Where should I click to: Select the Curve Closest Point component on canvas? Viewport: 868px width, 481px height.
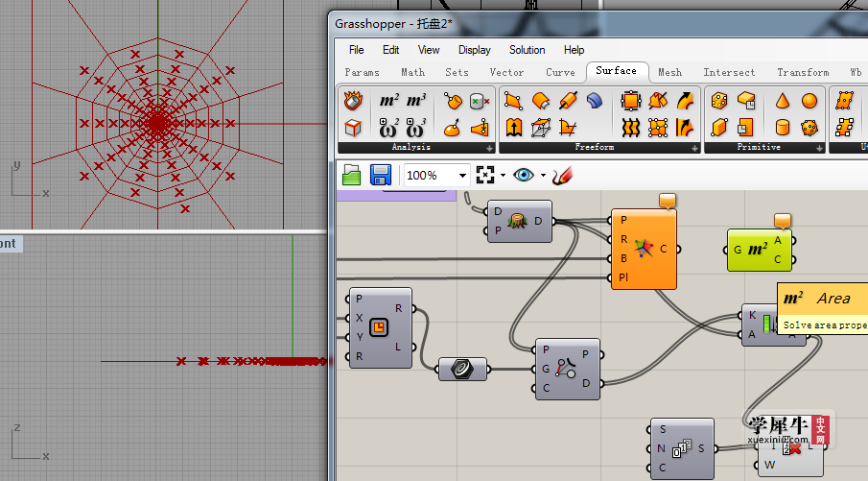tap(568, 369)
